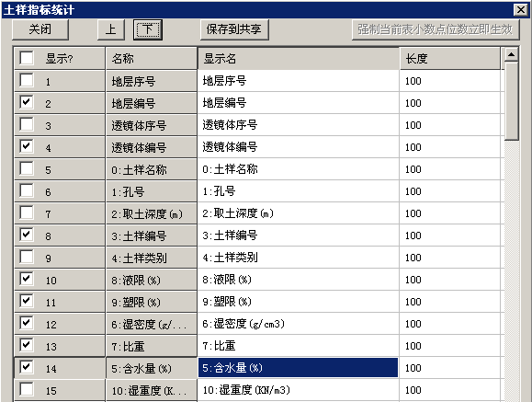Viewport: 532px width, 402px height.
Task: Check the row 5 土样名称 checkbox
Action: (x=27, y=168)
